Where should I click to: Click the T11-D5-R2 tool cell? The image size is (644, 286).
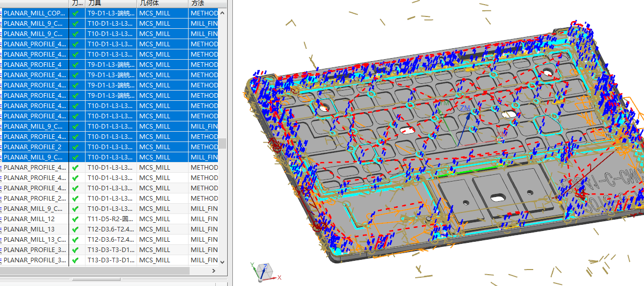click(x=111, y=219)
